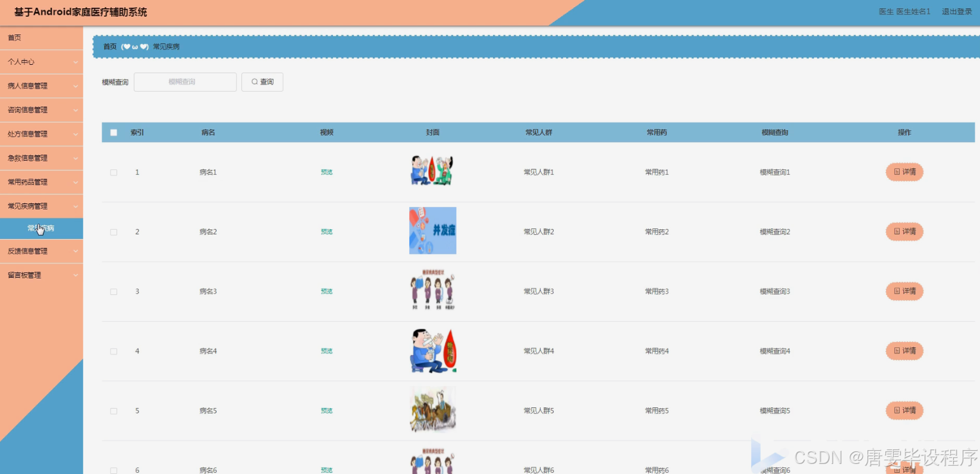Click 预览 video link for 病名4
This screenshot has width=980, height=474.
[326, 351]
